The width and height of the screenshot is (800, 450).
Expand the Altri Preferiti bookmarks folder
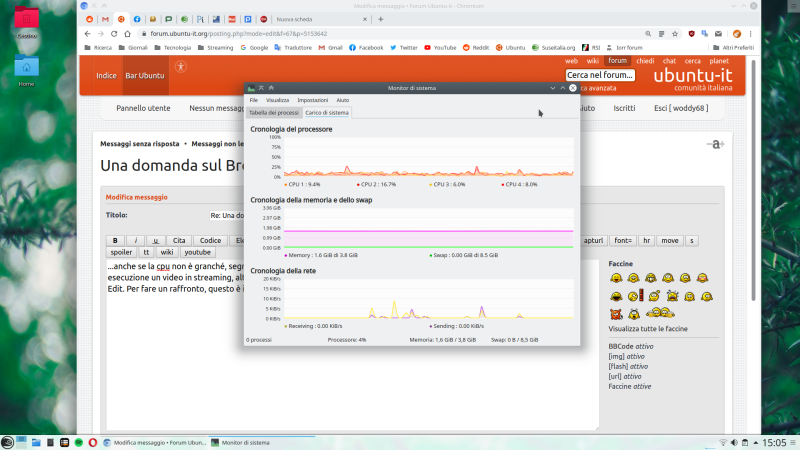click(733, 47)
